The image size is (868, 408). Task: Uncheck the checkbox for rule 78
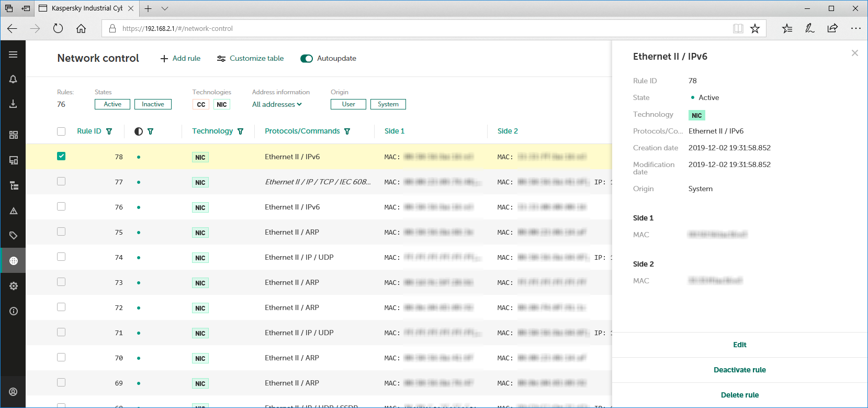pos(61,156)
